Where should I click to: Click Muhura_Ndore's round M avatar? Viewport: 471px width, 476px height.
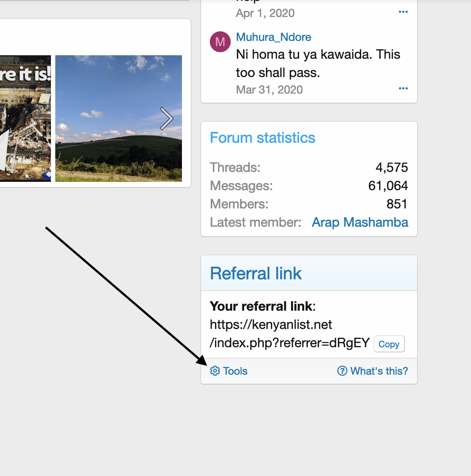(x=220, y=42)
